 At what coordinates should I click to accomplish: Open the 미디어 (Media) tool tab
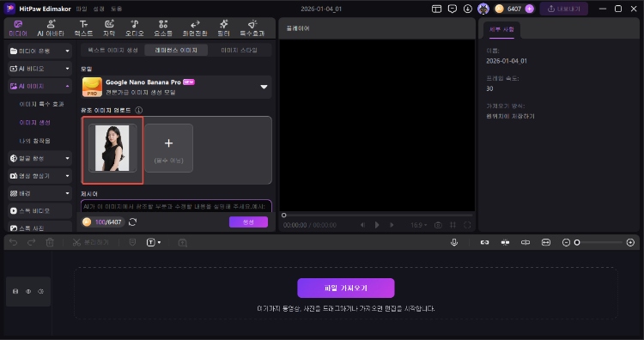[18, 28]
